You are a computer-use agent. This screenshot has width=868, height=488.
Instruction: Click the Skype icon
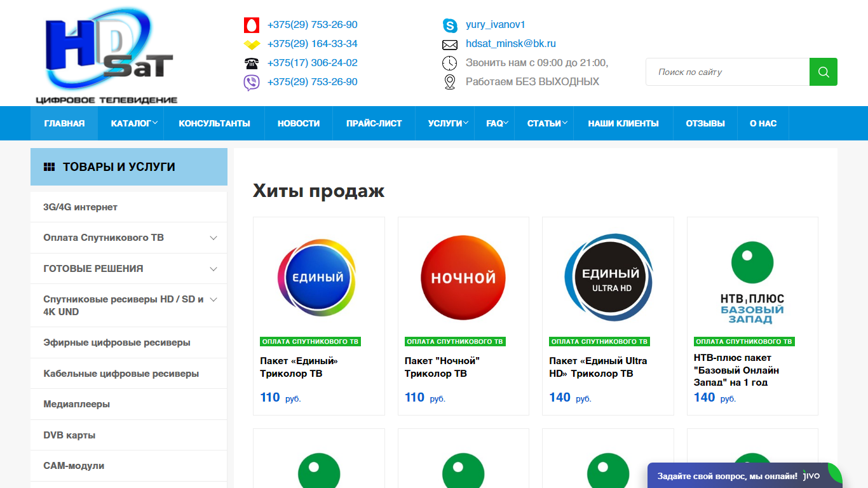point(450,25)
